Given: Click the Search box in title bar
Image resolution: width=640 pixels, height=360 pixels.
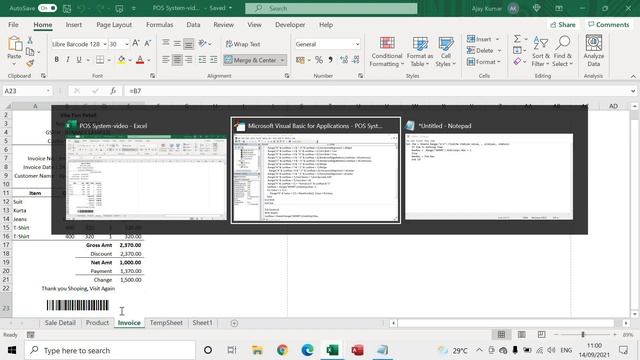Looking at the screenshot, I should click(x=331, y=8).
